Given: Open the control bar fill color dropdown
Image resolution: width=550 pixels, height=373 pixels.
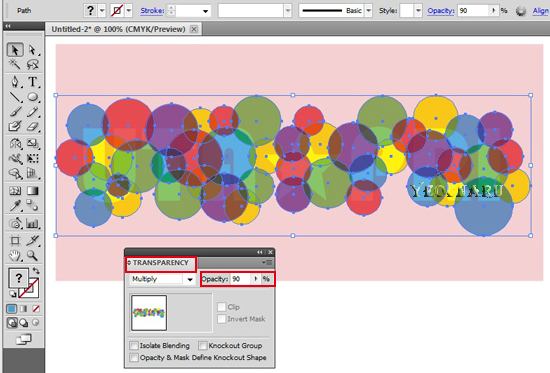Looking at the screenshot, I should (x=102, y=11).
